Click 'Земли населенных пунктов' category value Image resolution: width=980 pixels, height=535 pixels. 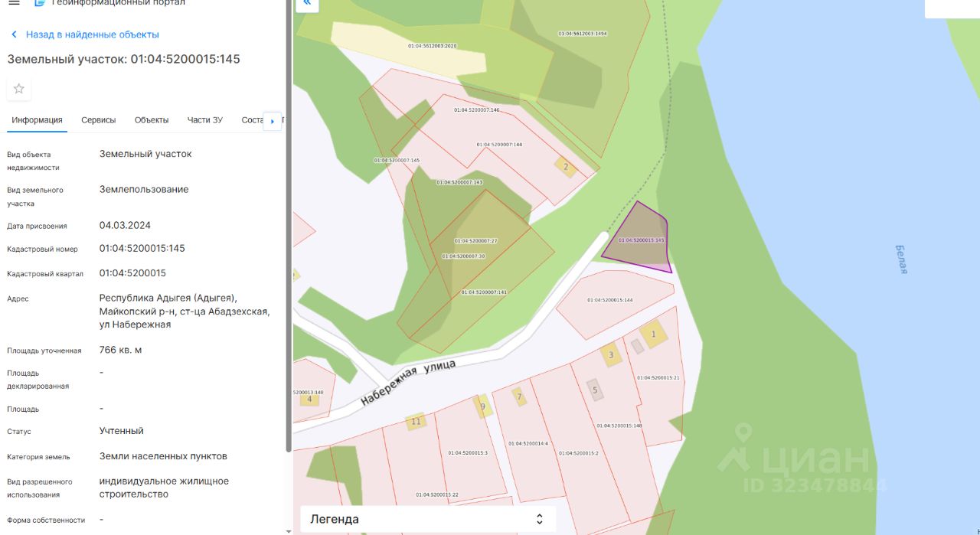tap(163, 456)
